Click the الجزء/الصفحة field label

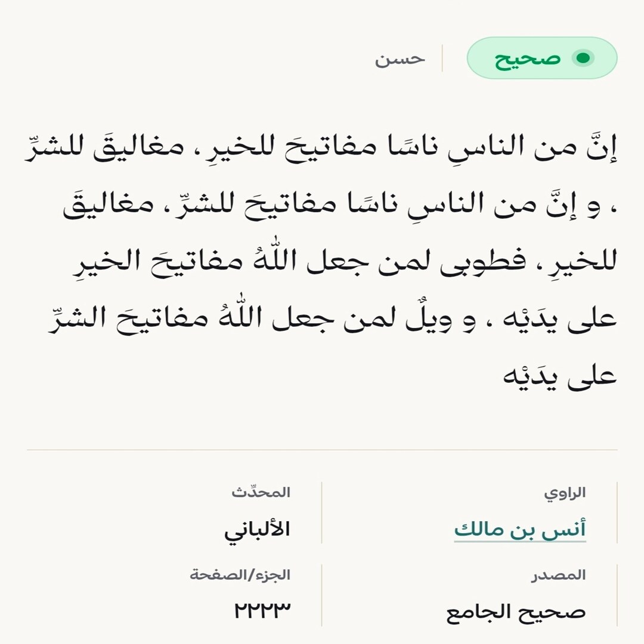tap(240, 575)
